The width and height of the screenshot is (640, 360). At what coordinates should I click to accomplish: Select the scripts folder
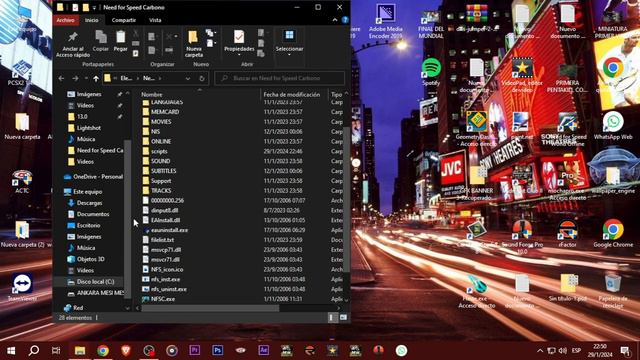point(159,151)
